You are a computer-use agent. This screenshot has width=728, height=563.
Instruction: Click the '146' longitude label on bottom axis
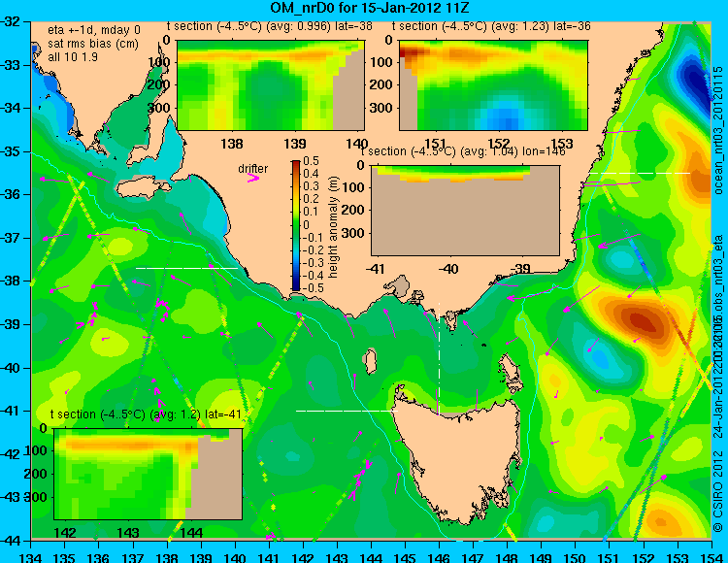click(x=439, y=557)
